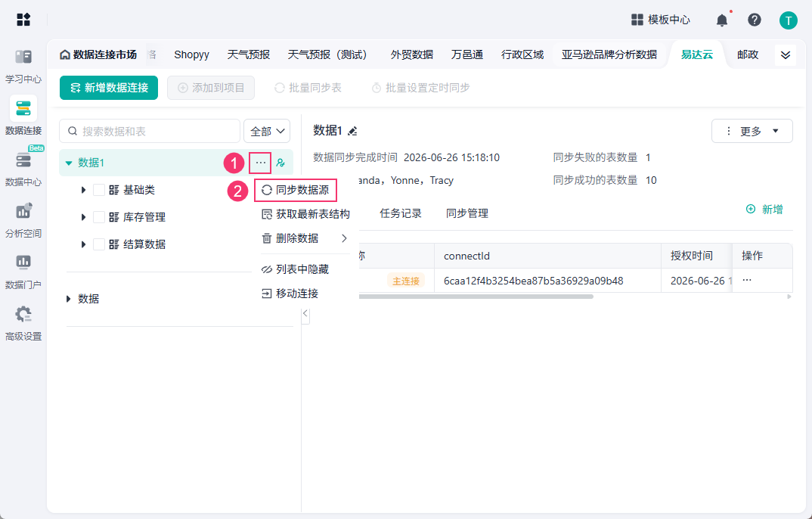Open 删除数据 submenu
812x519 pixels.
(x=305, y=238)
